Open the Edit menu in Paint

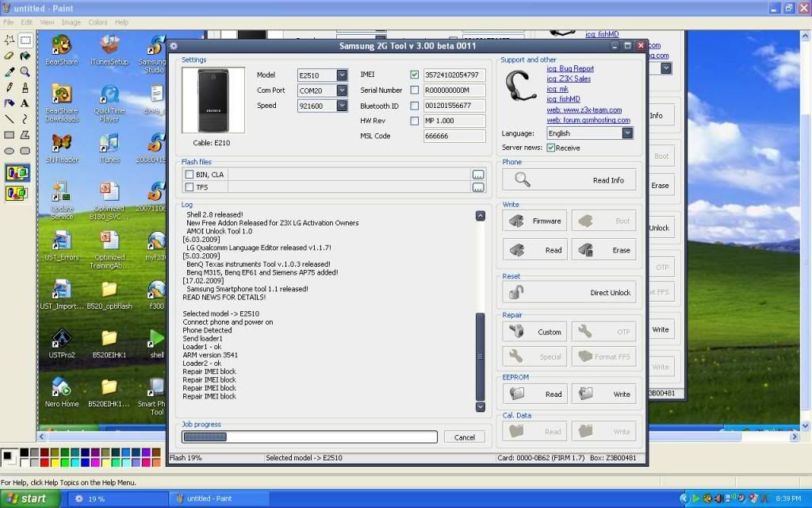[x=26, y=22]
